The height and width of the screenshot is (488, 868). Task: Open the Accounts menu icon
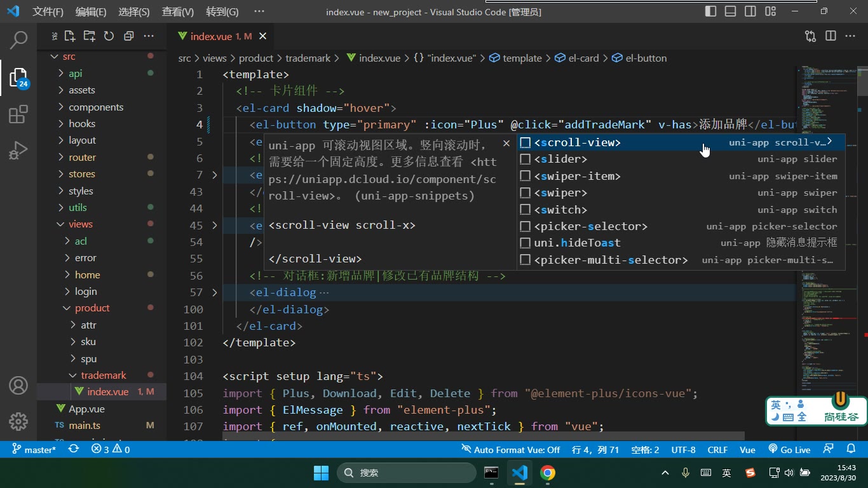[x=18, y=385]
